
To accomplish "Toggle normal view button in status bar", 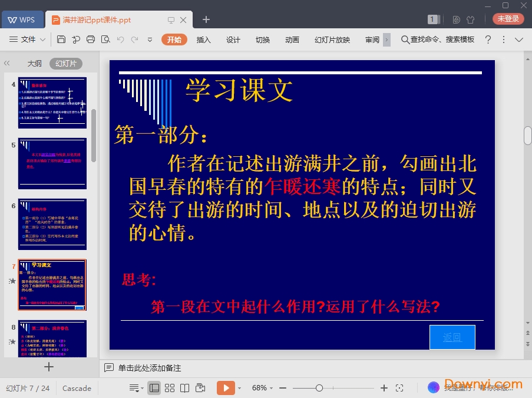I will point(154,388).
